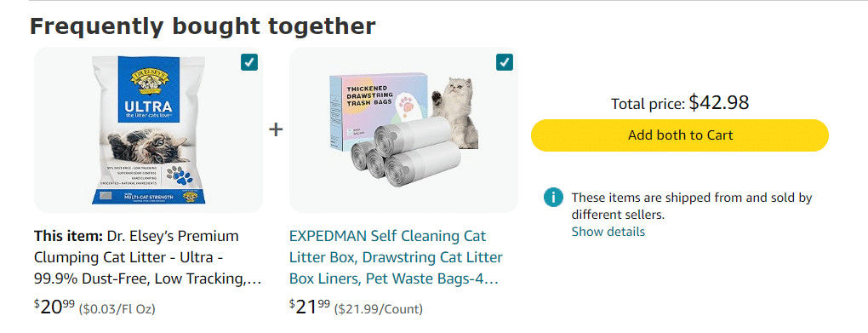Click the Dr. Elsey's crest logo on bag

click(149, 80)
